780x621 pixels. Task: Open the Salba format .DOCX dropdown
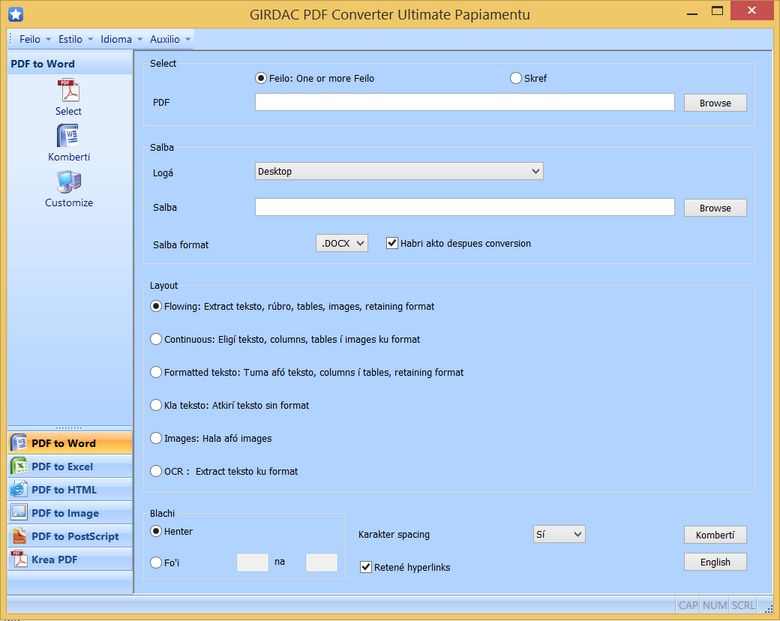(x=342, y=243)
